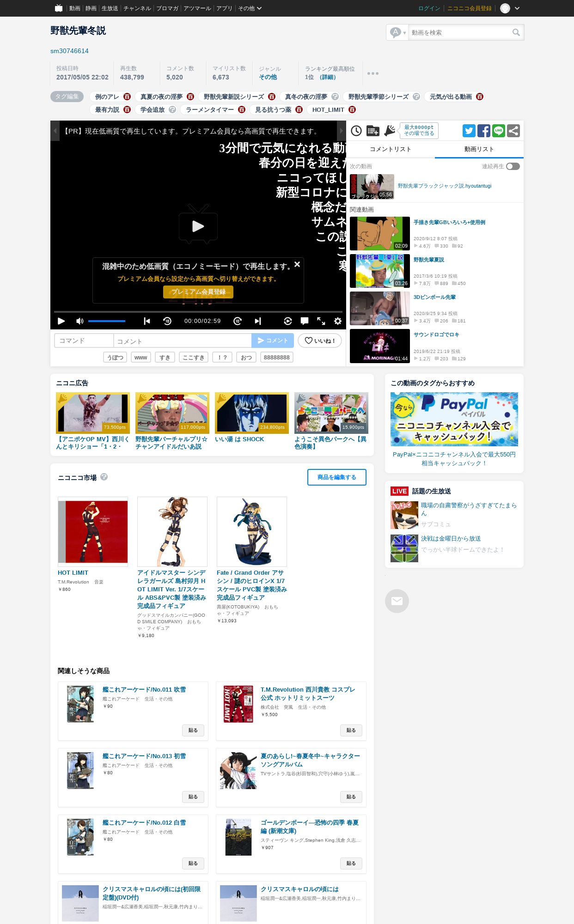Insert うぽつ quick comment
This screenshot has height=924, width=574.
(x=115, y=357)
